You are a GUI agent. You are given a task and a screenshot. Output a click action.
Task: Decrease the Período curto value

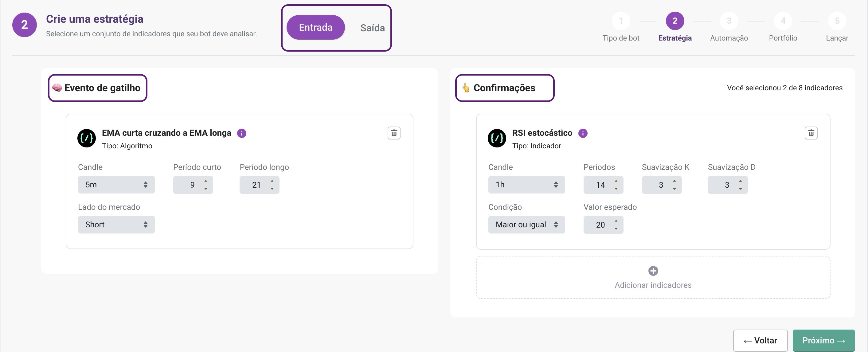coord(205,189)
